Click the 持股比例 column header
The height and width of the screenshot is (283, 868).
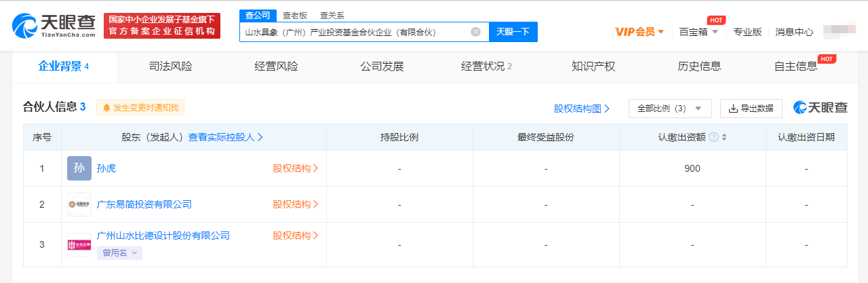(x=399, y=137)
